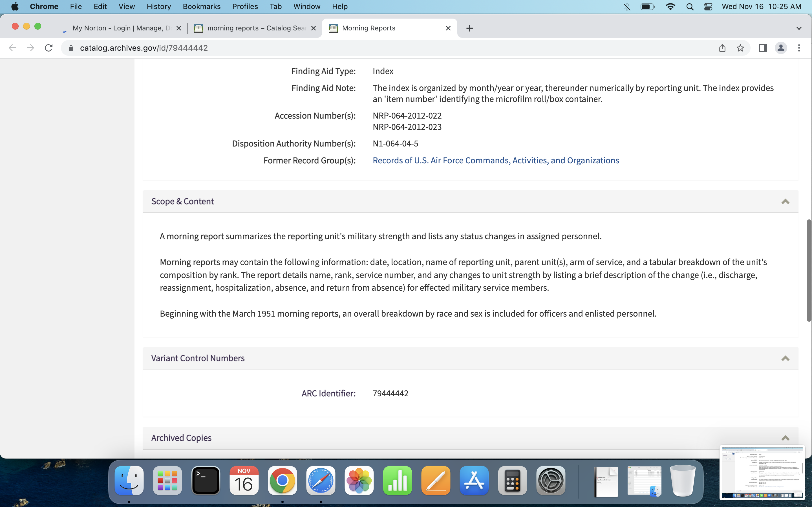Viewport: 812px width, 507px height.
Task: Click the Share page icon in the address bar
Action: tap(722, 48)
